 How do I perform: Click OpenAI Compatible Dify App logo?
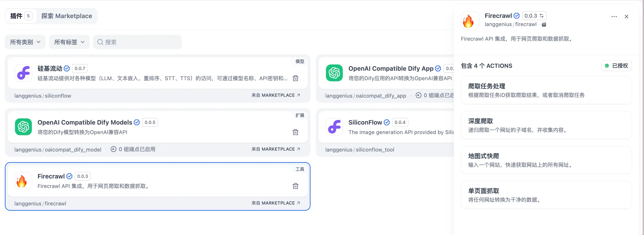tap(334, 73)
